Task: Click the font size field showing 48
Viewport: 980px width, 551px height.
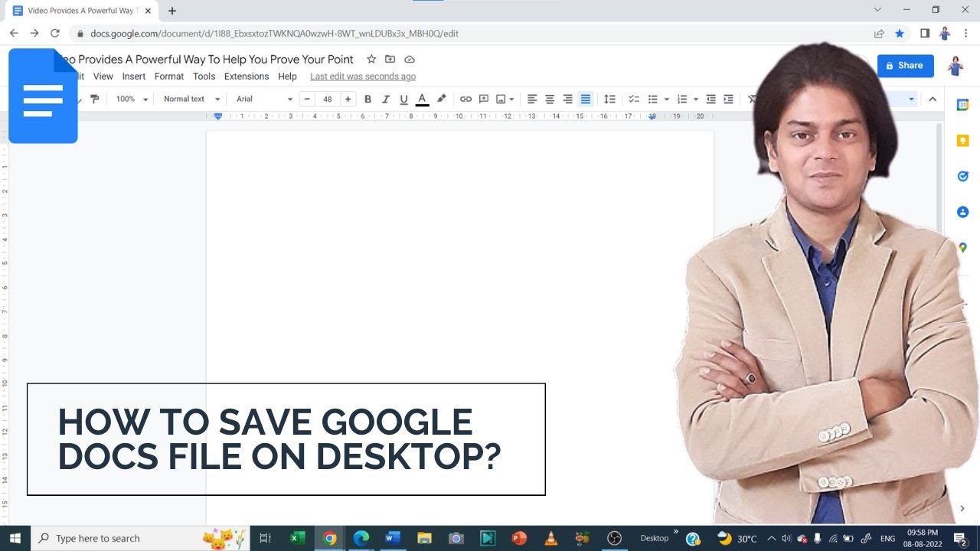Action: [x=328, y=99]
